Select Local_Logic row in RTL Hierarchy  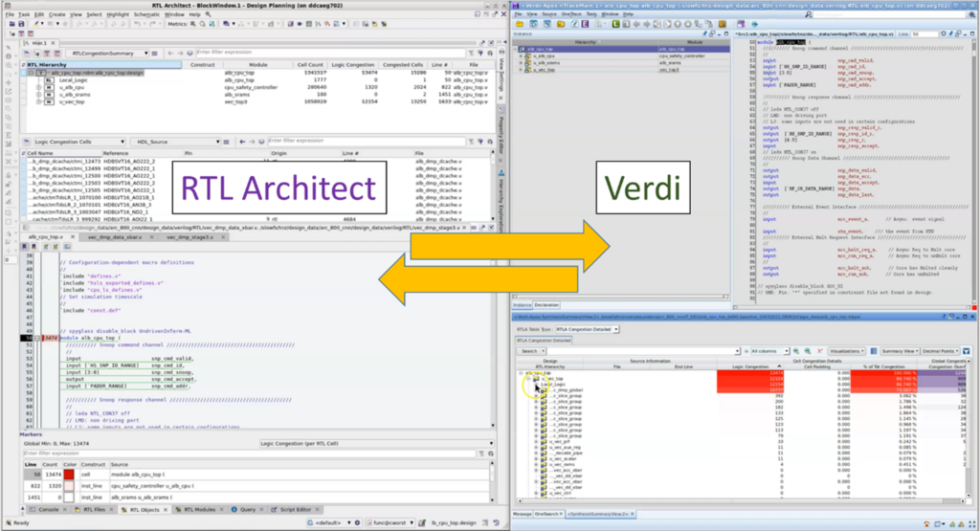pyautogui.click(x=73, y=80)
